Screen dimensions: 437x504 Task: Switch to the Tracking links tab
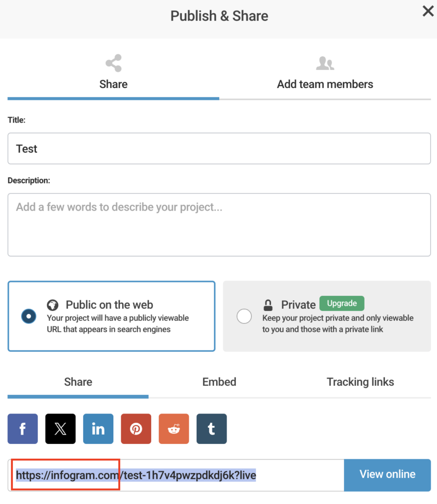360,382
